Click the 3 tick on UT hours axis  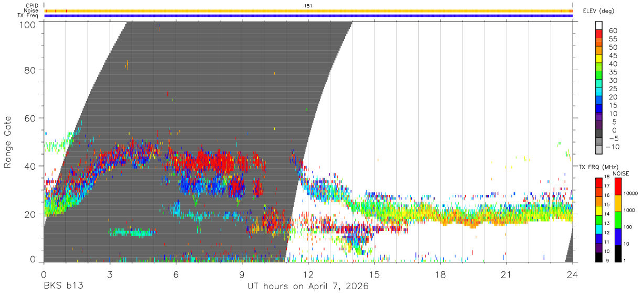pyautogui.click(x=110, y=274)
